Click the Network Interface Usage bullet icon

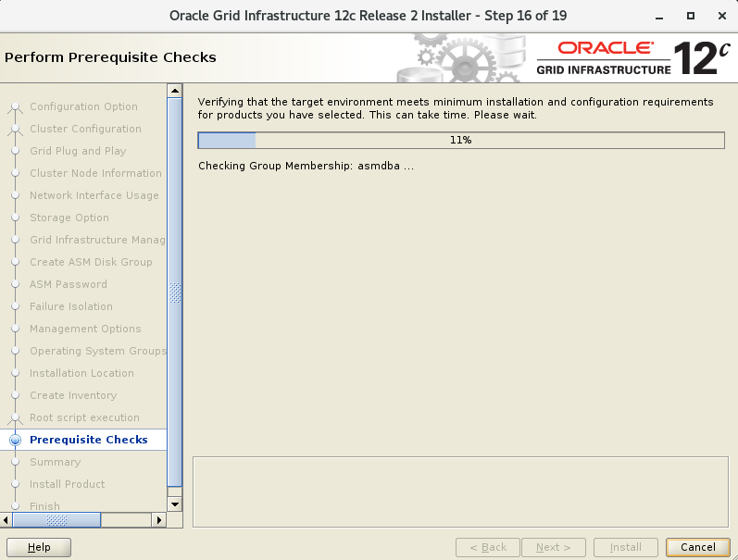(x=15, y=195)
